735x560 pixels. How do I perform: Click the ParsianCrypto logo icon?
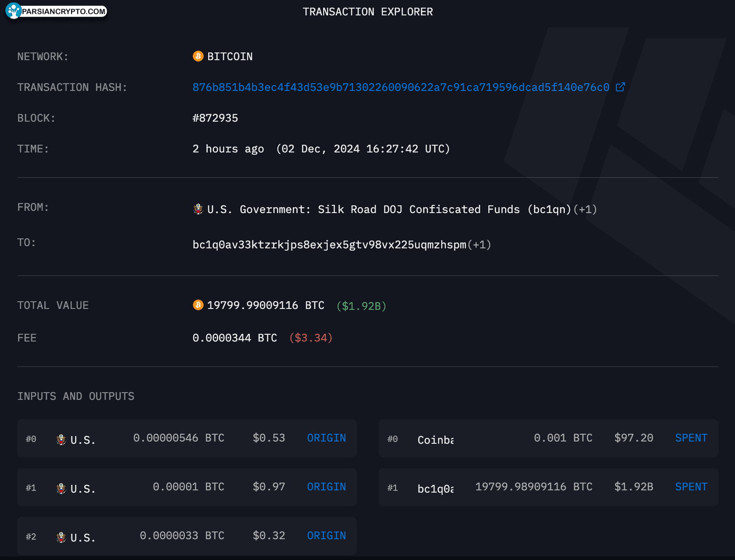14,11
